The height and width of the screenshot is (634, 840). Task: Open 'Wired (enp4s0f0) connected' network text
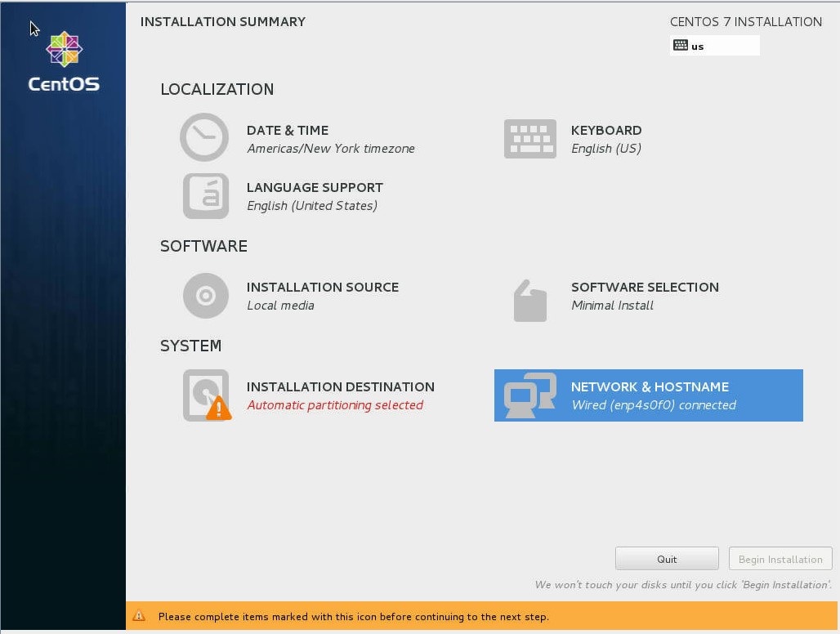click(x=653, y=405)
